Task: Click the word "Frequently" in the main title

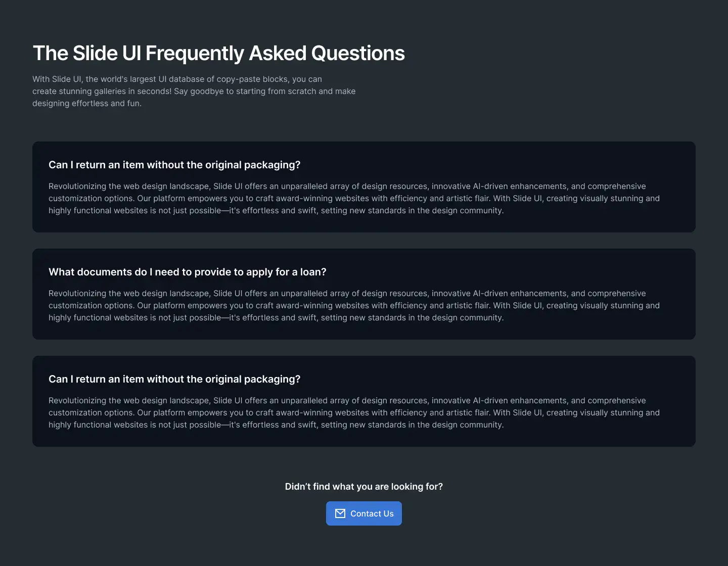Action: pos(195,53)
